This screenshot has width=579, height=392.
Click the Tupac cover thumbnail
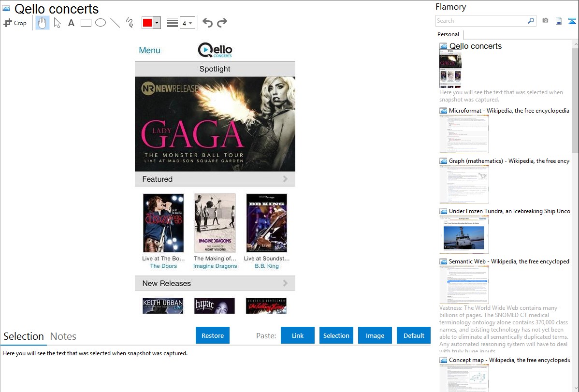(x=215, y=306)
